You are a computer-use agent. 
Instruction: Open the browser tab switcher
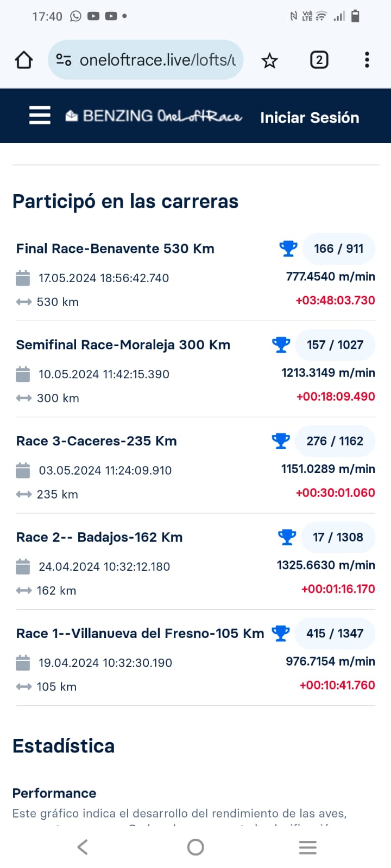(319, 60)
